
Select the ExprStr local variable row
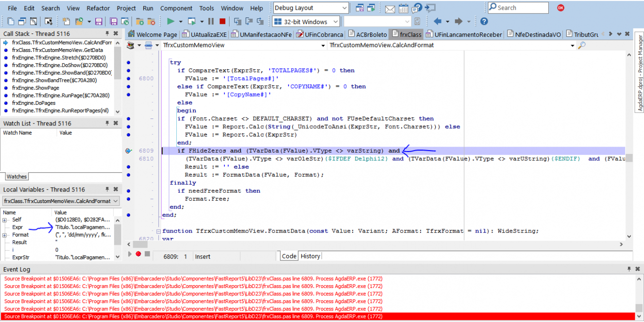(57, 257)
